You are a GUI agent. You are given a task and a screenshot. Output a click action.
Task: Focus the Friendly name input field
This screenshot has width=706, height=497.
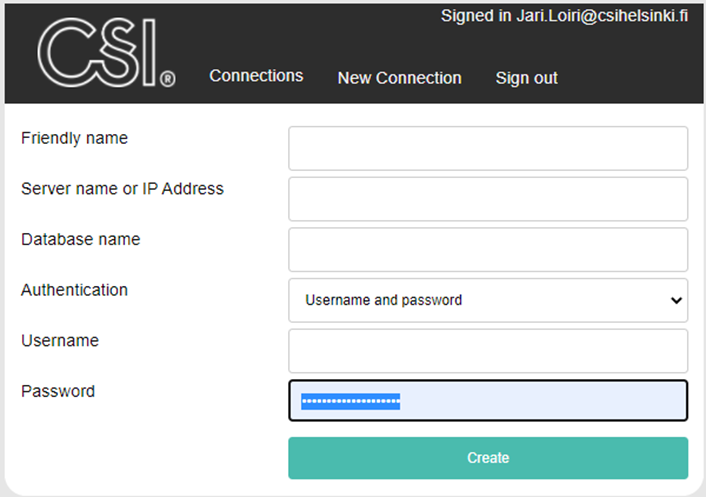[488, 148]
